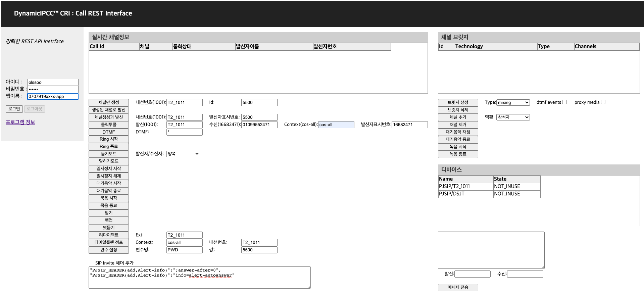
Task: Click the 변수명 field containing PWD
Action: (x=185, y=250)
